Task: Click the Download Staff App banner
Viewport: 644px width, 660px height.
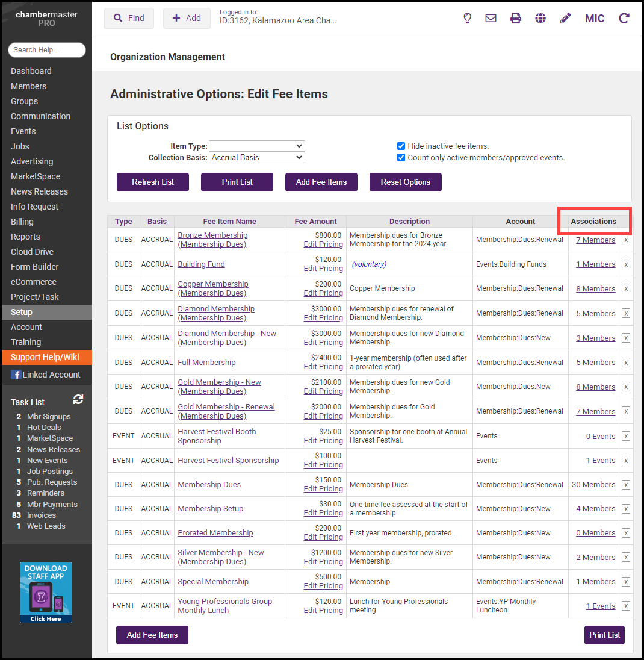Action: click(x=46, y=593)
